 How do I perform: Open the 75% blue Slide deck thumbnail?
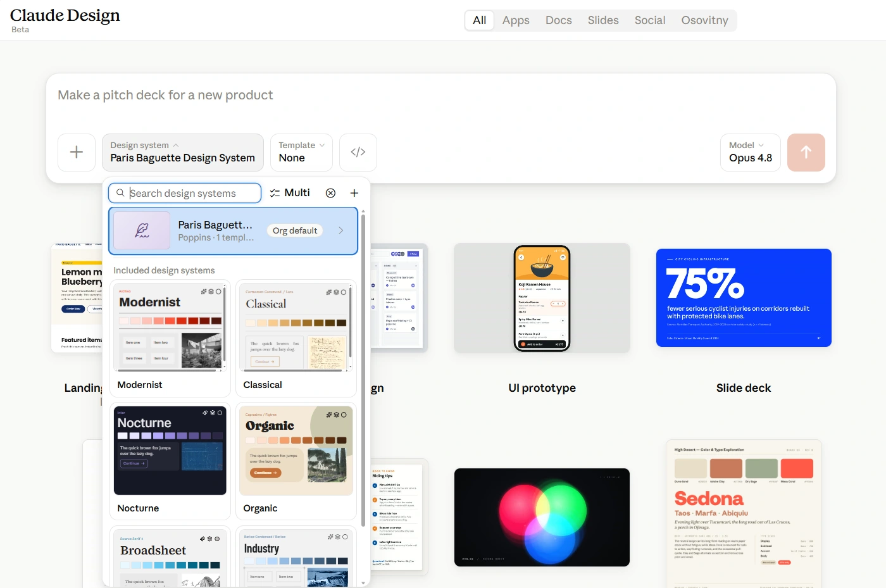click(744, 297)
